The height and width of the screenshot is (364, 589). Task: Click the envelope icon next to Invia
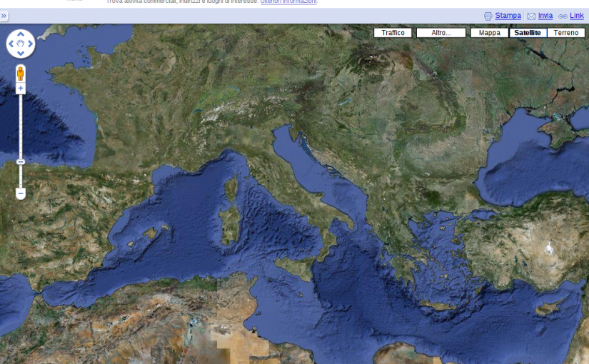click(531, 16)
